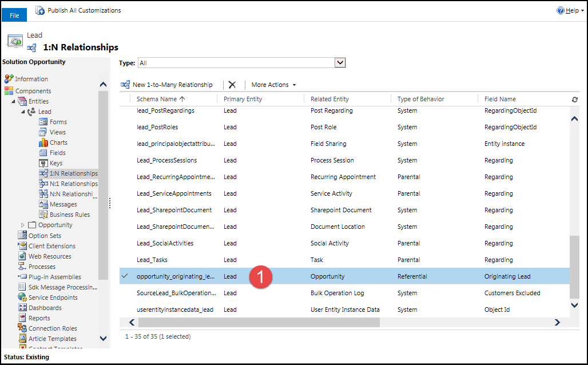Refresh the relationships grid
Image resolution: width=588 pixels, height=365 pixels.
click(x=575, y=99)
